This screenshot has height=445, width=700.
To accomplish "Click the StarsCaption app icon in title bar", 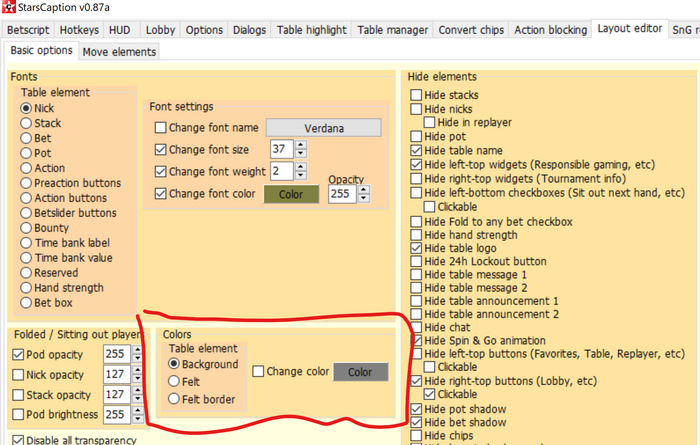I will point(9,8).
